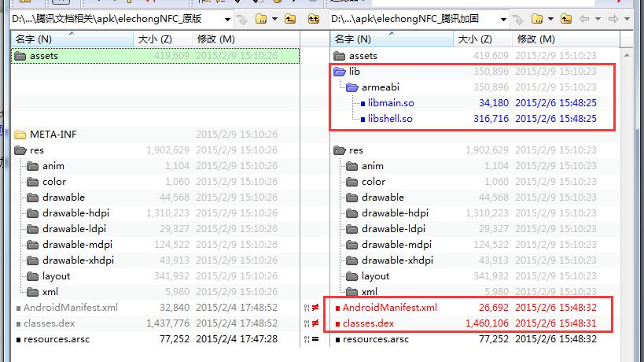
Task: Click the META-INF folder icon in left pane
Action: point(20,135)
